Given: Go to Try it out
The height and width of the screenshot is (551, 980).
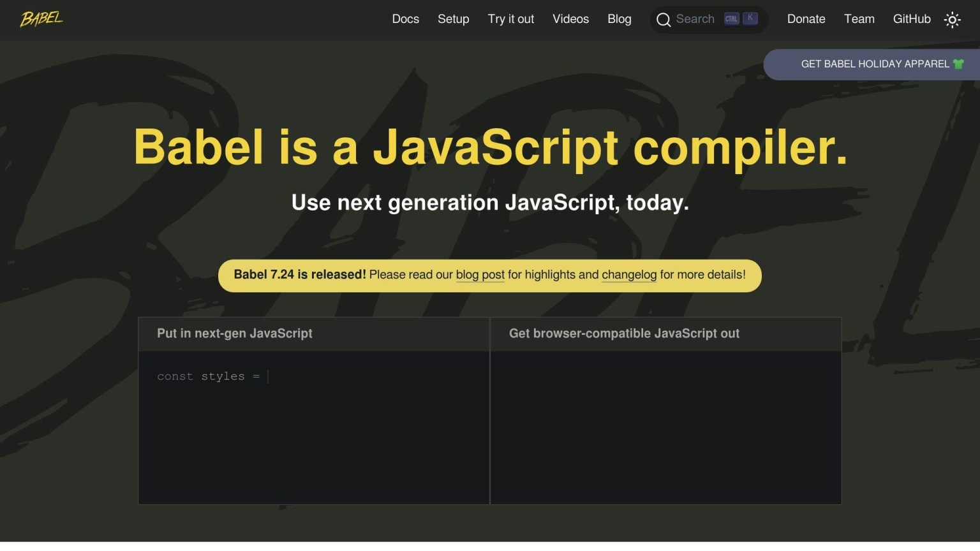Looking at the screenshot, I should (511, 19).
